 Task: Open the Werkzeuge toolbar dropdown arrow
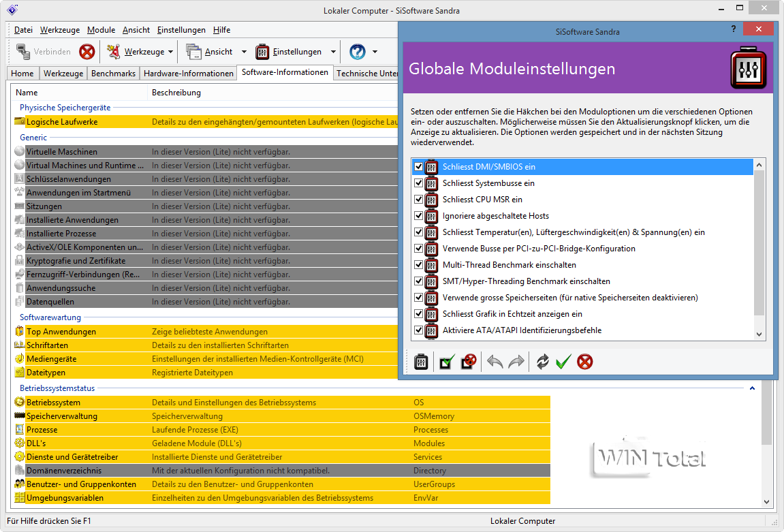(170, 52)
